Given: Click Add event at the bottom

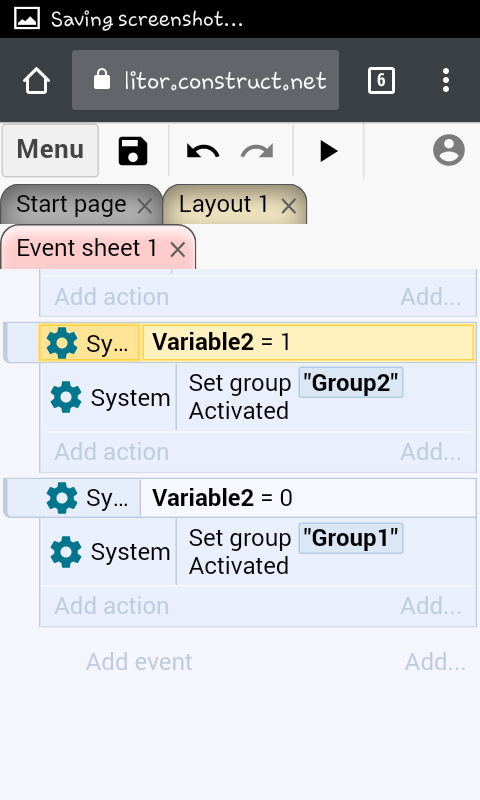Looking at the screenshot, I should [139, 662].
